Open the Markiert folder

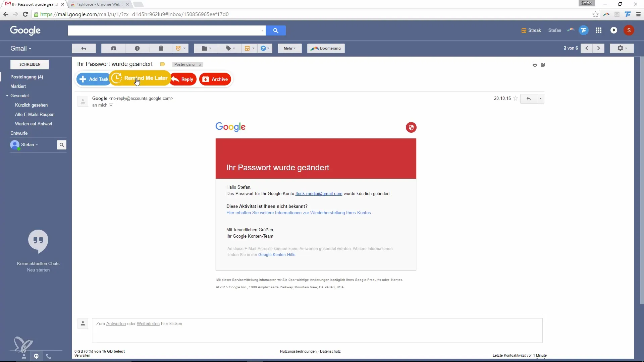coord(18,86)
